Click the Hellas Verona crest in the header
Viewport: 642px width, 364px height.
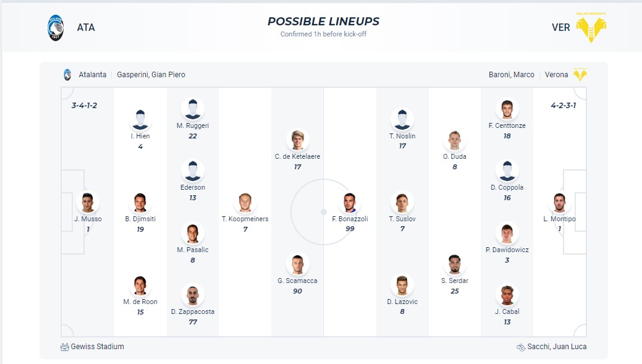click(591, 27)
